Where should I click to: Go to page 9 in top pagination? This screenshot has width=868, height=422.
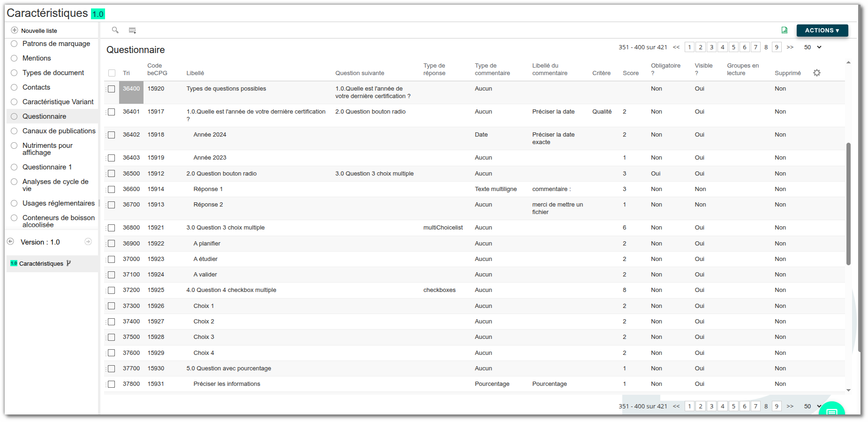[777, 47]
